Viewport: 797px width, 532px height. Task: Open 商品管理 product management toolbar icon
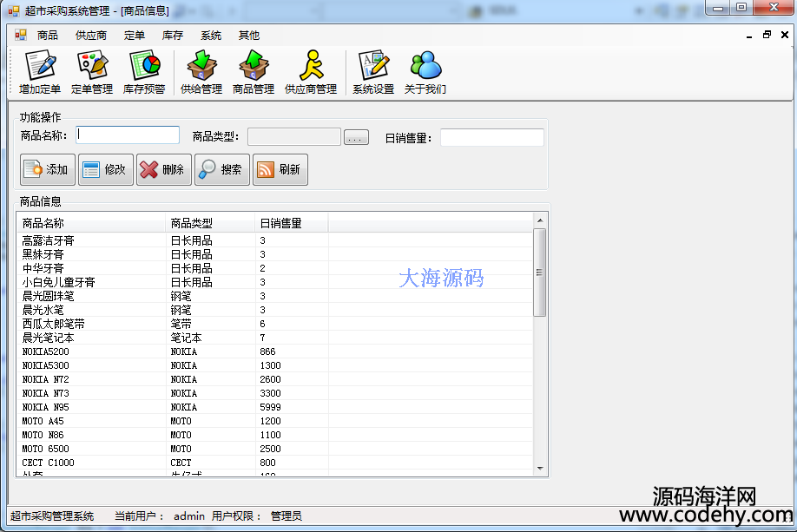pos(254,72)
